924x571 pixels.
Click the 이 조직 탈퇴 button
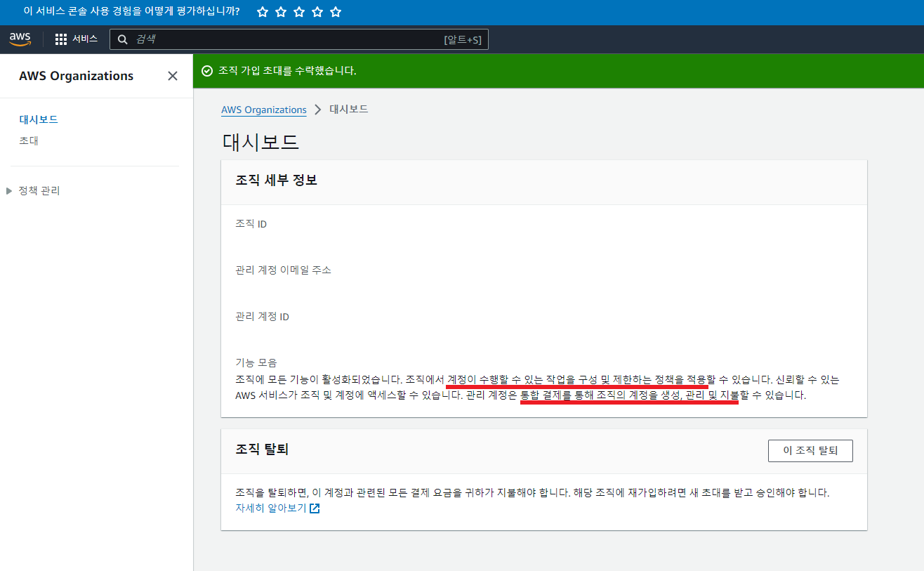click(x=810, y=451)
